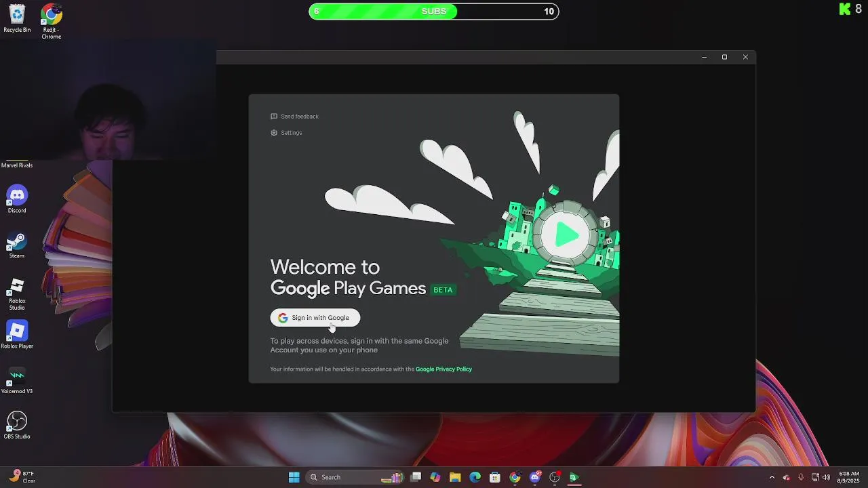Switch to Chrome on the taskbar

click(x=515, y=477)
